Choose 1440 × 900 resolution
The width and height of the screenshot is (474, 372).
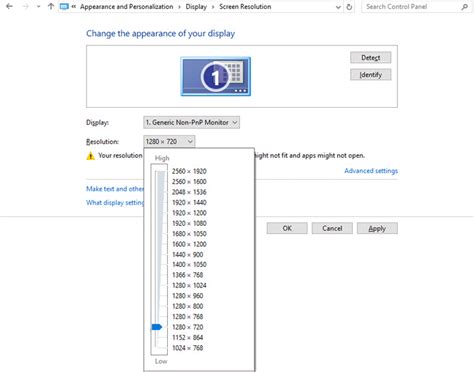[187, 254]
